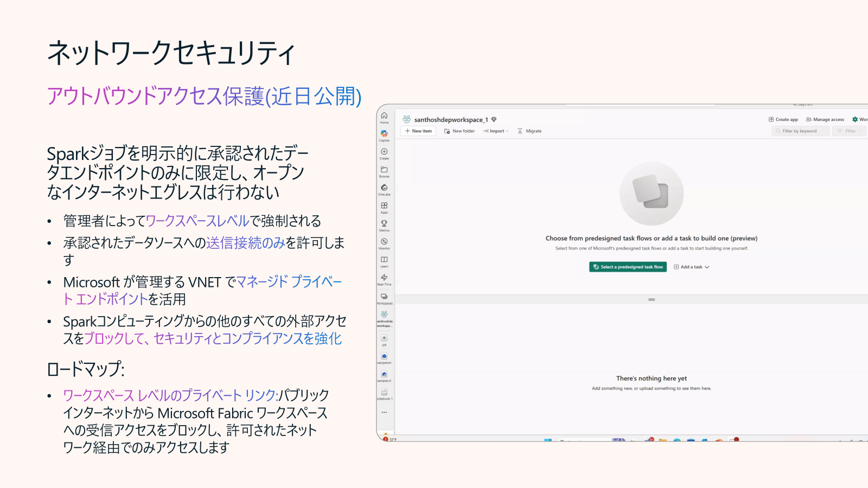868x488 pixels.
Task: Open OneLake from the sidebar
Action: pyautogui.click(x=384, y=189)
